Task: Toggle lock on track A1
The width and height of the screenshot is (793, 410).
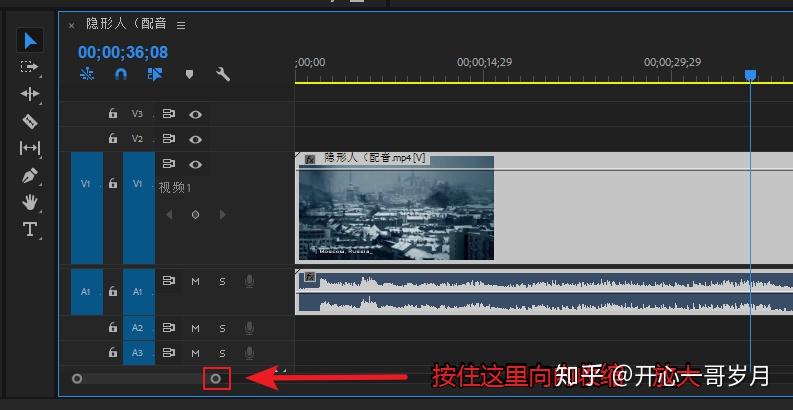Action: click(x=113, y=291)
